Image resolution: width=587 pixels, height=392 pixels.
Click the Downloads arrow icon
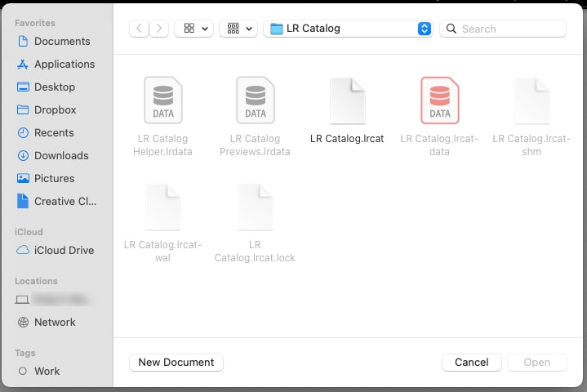point(23,155)
